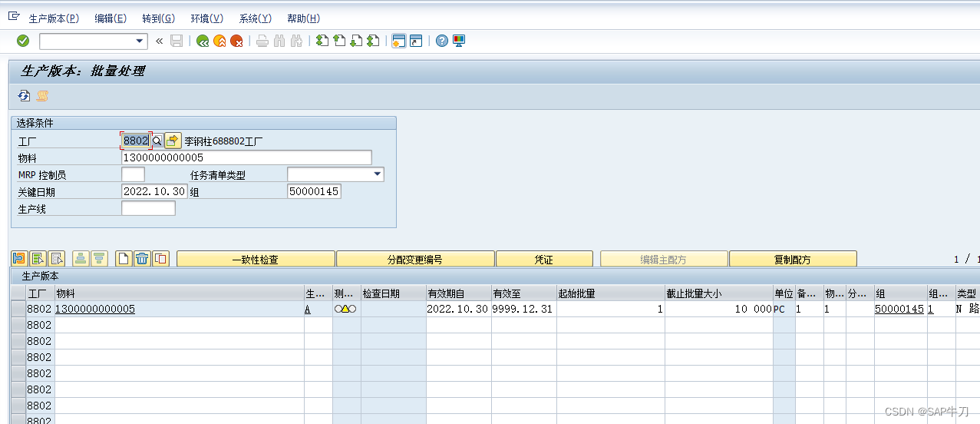This screenshot has height=424, width=980.
Task: Click the traffic light status icon in row one
Action: [345, 309]
